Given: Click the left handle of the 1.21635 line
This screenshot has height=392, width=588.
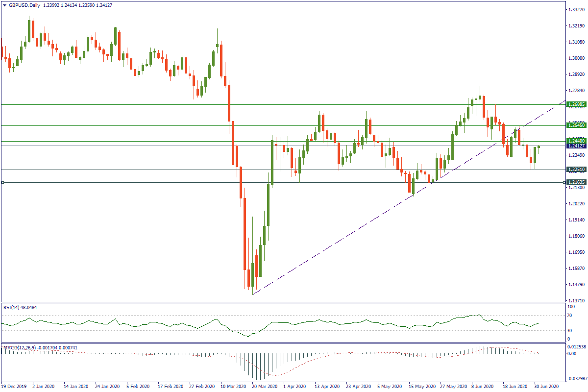Looking at the screenshot, I should pos(3,182).
